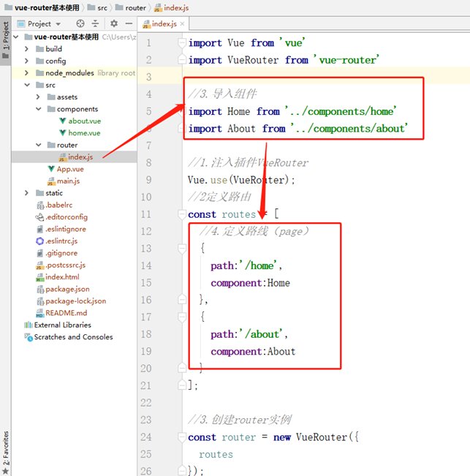
Task: Click the Scratches and Consoles icon
Action: [29, 337]
